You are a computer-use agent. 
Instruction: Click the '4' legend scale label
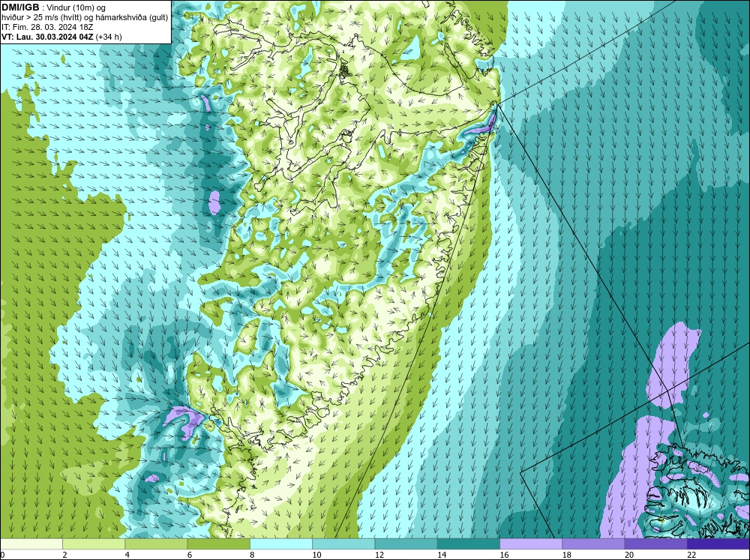(x=127, y=555)
